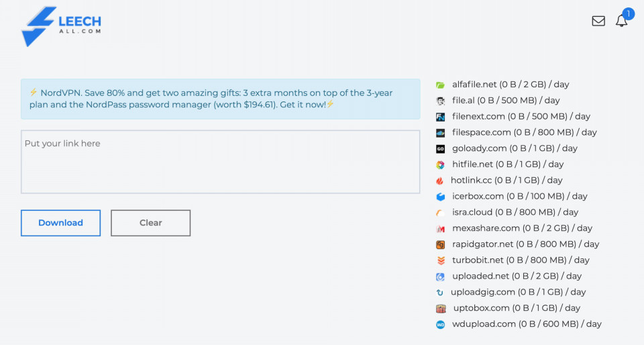Click the 'uploaded.net (0 B / 2 GB) / day' text
The width and height of the screenshot is (644, 345).
click(x=517, y=277)
